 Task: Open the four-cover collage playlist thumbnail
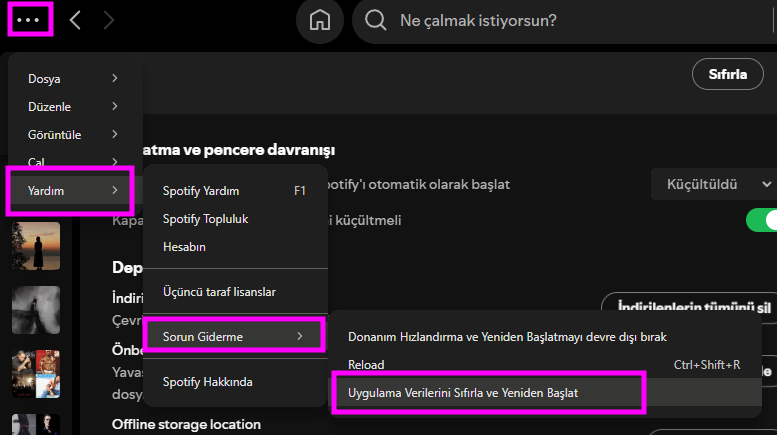tap(36, 374)
